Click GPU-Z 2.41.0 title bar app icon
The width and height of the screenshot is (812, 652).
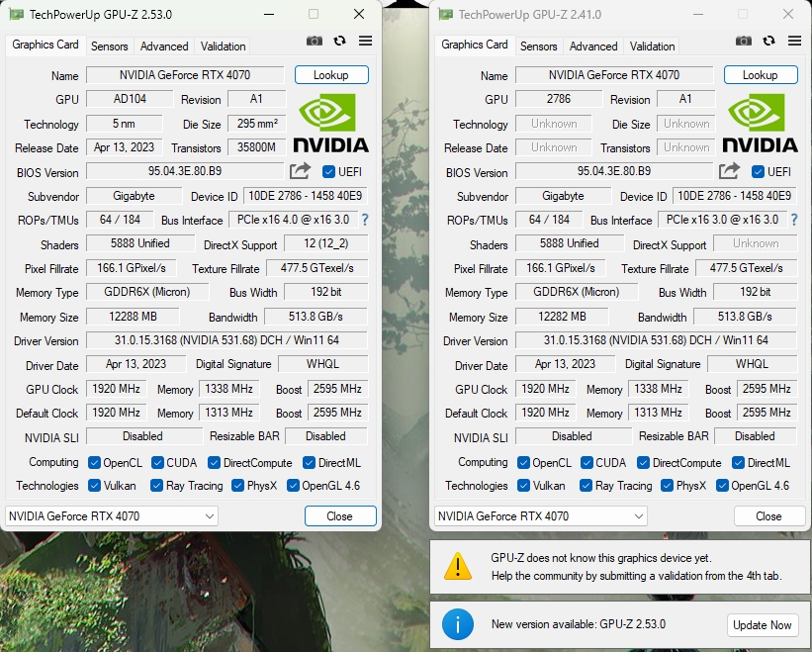[446, 14]
